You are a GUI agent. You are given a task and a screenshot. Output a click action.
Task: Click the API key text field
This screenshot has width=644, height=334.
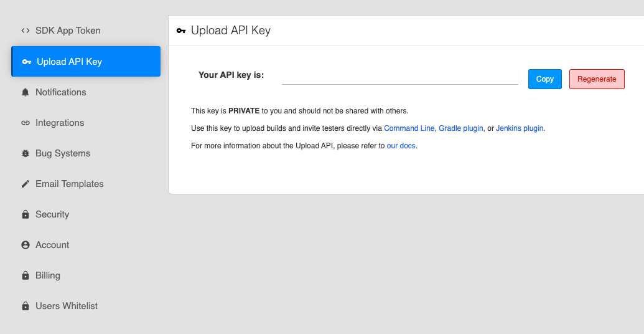[399, 77]
